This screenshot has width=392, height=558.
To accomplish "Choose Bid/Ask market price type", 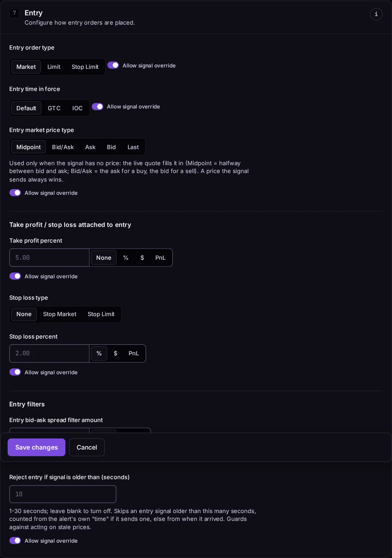I will point(63,147).
